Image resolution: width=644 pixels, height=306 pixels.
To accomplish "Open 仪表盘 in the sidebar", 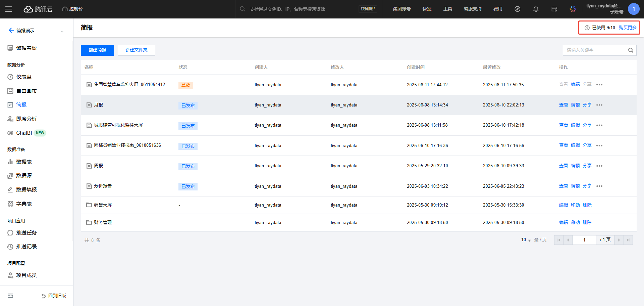I will (x=24, y=77).
